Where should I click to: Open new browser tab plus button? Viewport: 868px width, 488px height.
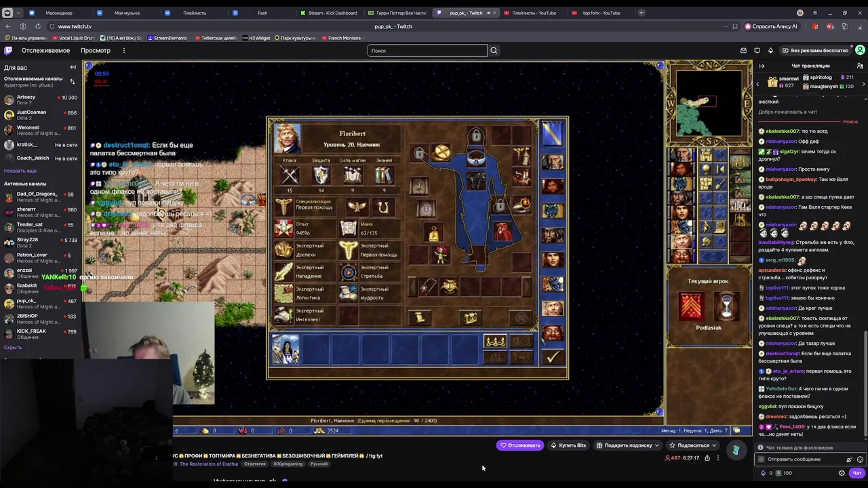pos(642,13)
